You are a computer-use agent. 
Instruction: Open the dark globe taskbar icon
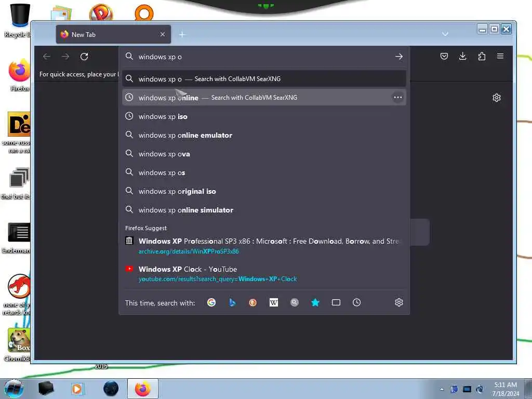pos(111,389)
